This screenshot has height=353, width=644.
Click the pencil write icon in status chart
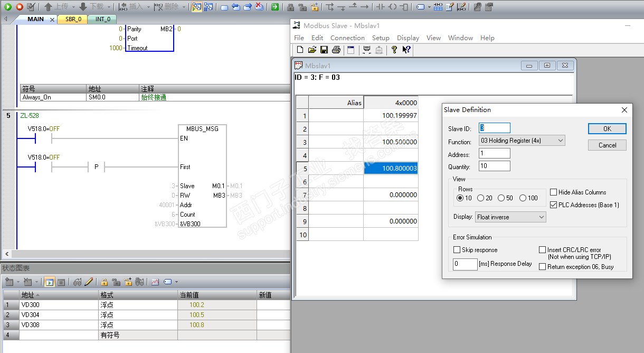pos(89,282)
